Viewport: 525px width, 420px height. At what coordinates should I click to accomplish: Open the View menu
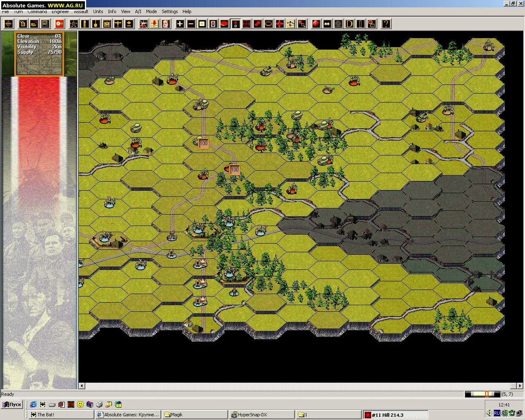tap(126, 11)
